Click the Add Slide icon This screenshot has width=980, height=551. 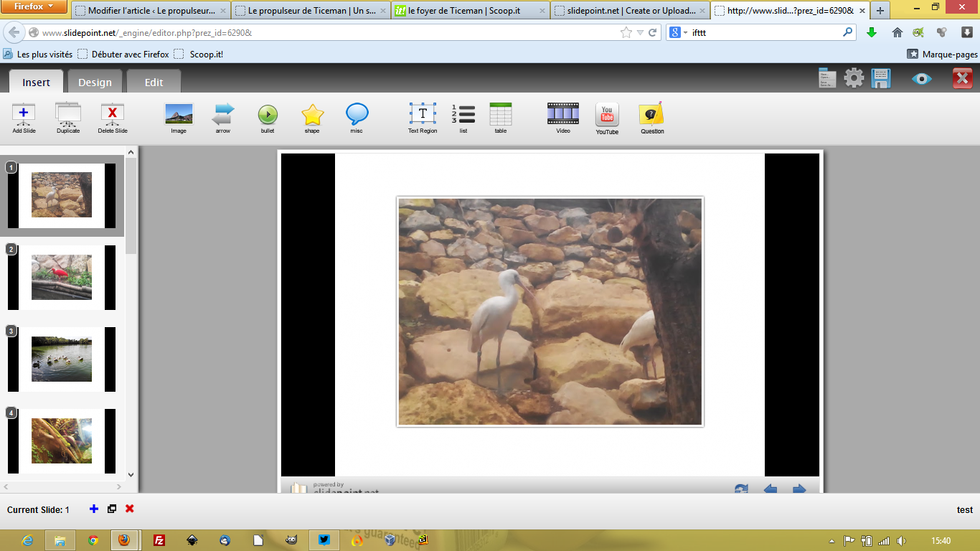pyautogui.click(x=24, y=115)
